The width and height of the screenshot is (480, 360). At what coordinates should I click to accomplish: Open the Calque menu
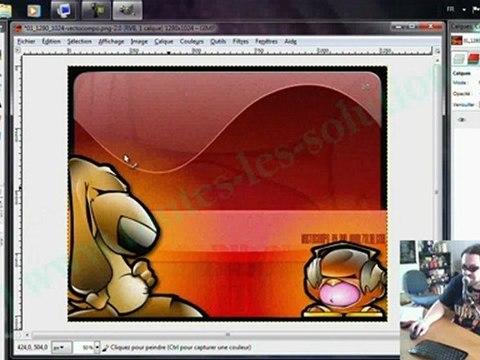tap(164, 41)
